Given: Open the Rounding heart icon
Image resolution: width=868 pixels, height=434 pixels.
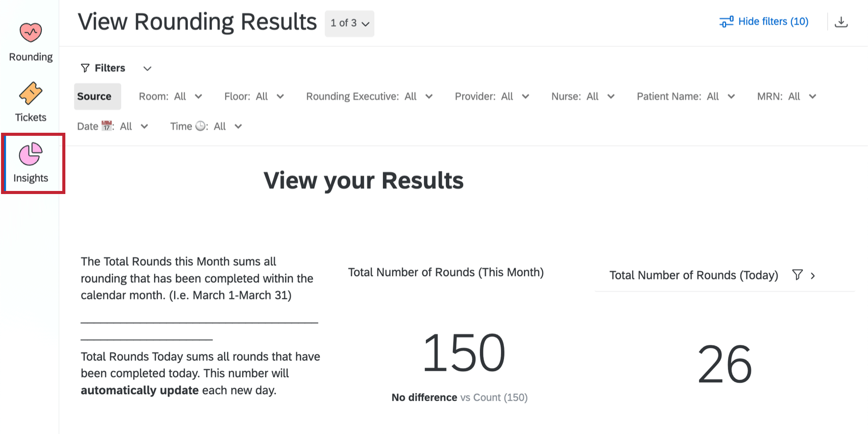Looking at the screenshot, I should coord(31,33).
